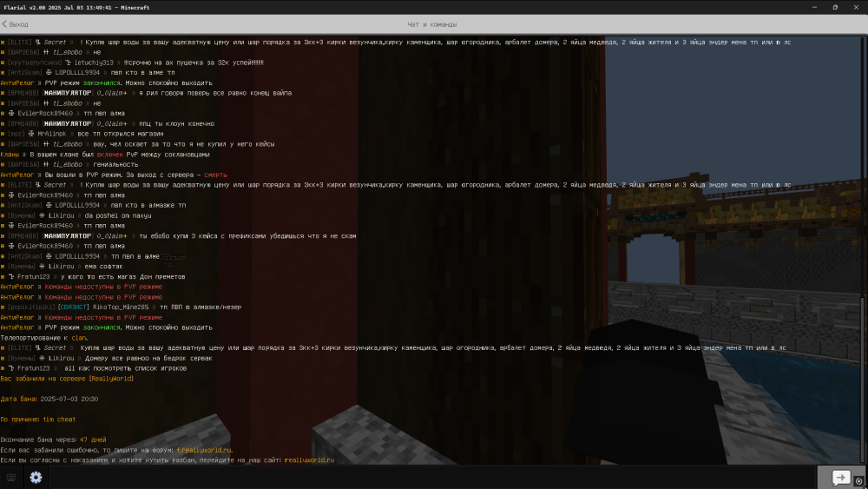868x489 pixels.
Task: Click the small round icon beside send button
Action: 859,481
